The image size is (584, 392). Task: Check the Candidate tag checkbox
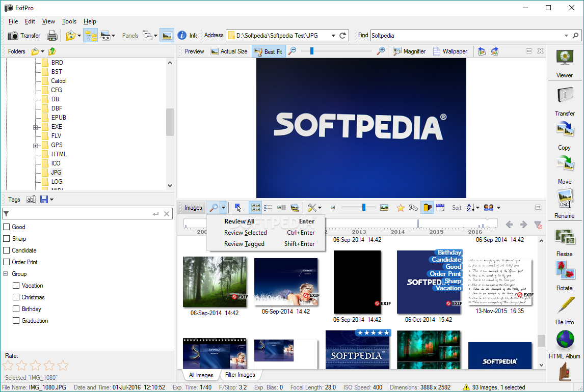tap(6, 250)
